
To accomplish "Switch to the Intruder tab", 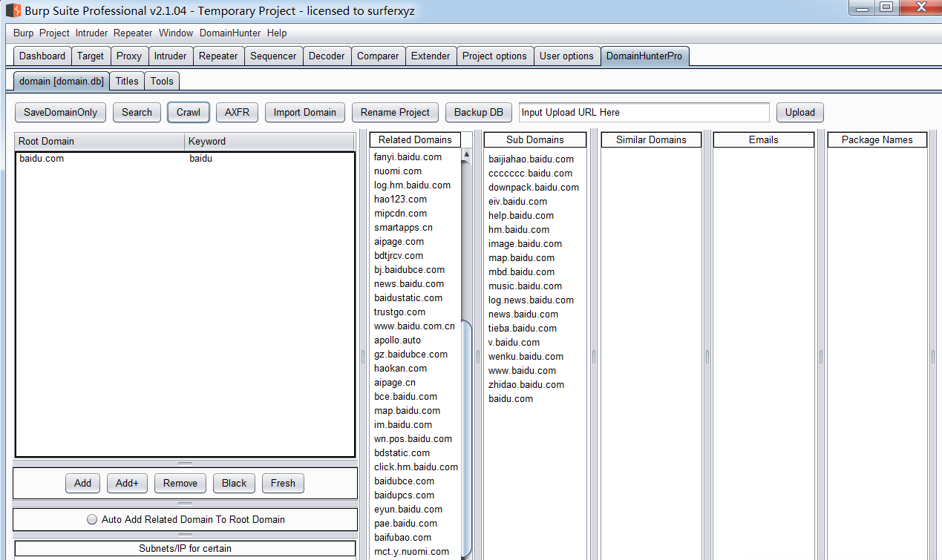I will [x=170, y=56].
